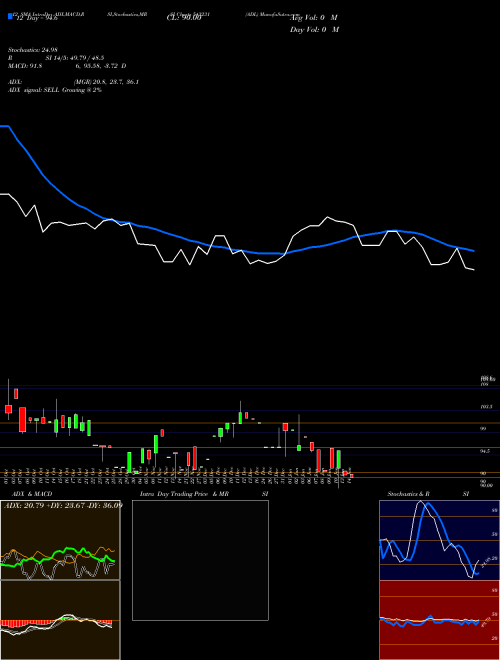The width and height of the screenshot is (500, 660).
Task: Click the 'CL: 90.00' closing price label
Action: pyautogui.click(x=184, y=18)
